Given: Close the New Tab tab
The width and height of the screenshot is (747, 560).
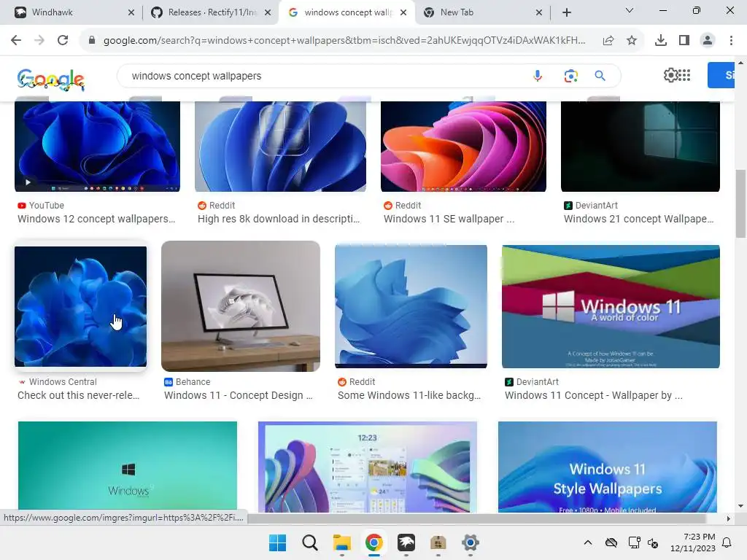Looking at the screenshot, I should (539, 13).
